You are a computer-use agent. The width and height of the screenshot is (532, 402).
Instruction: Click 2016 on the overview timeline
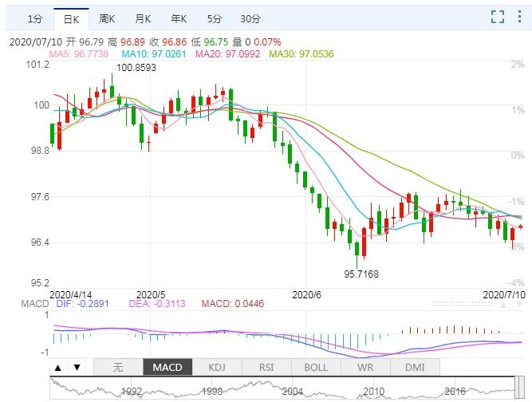click(455, 392)
